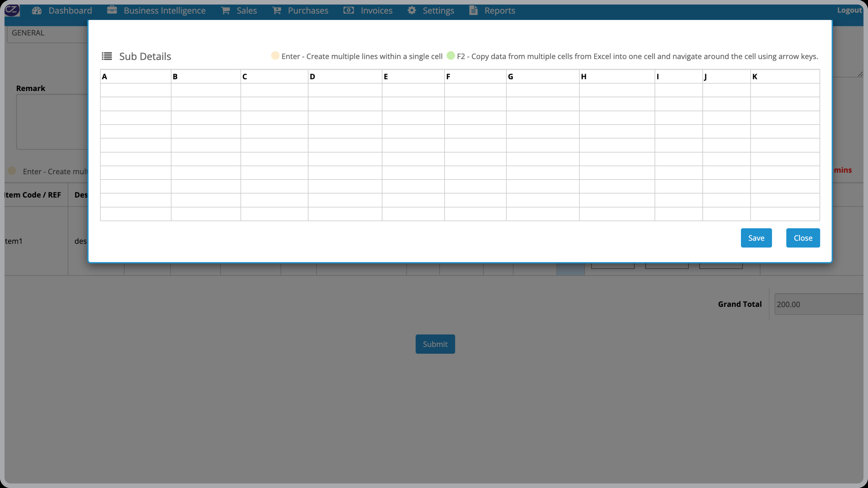Select column B header cell

206,76
